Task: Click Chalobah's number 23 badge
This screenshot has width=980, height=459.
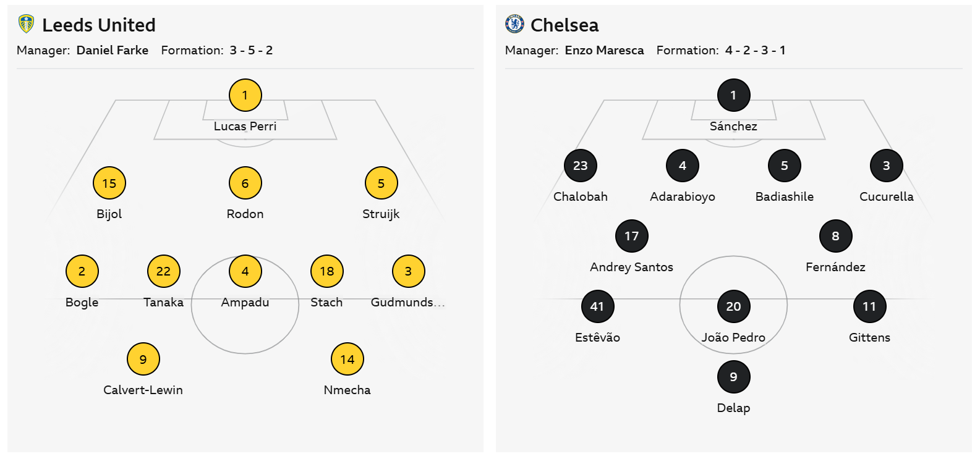Action: coord(581,166)
